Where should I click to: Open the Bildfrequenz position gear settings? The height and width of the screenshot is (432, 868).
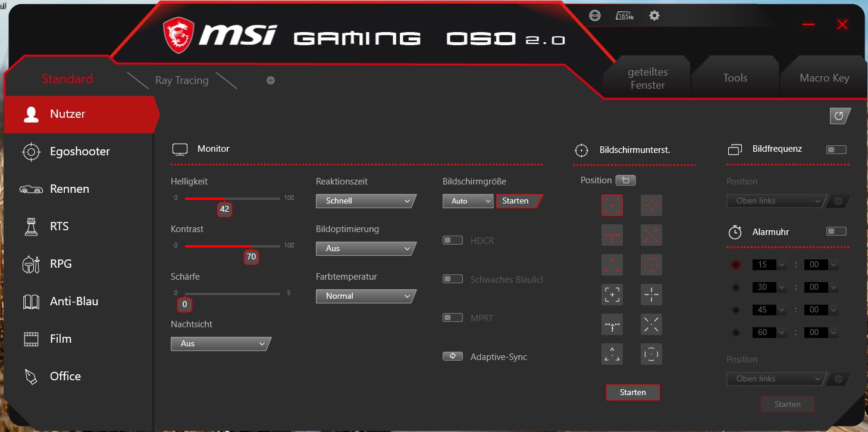[839, 201]
